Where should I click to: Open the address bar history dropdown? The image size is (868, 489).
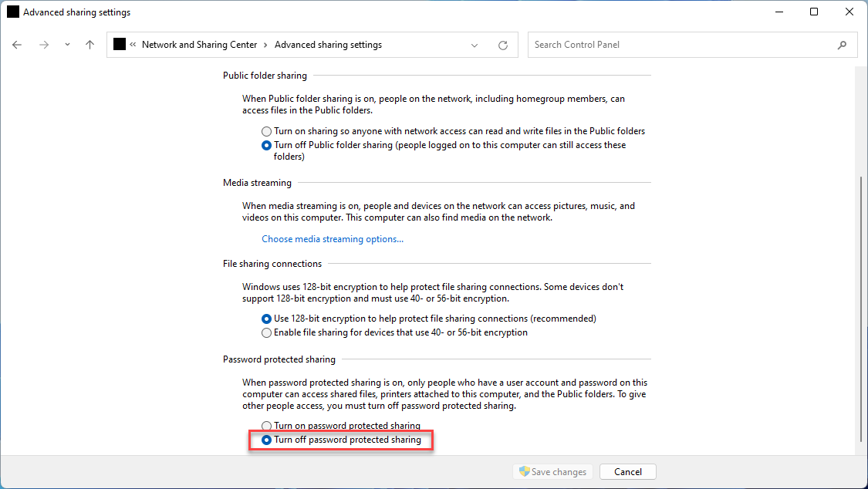tap(475, 46)
